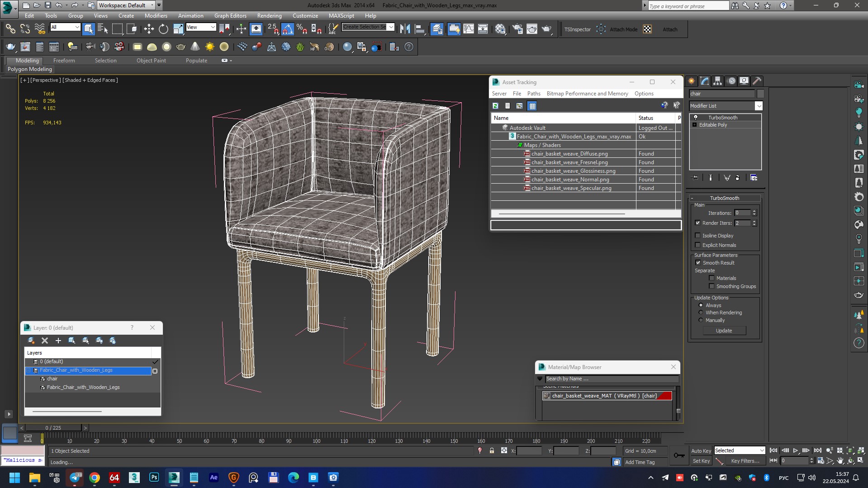Open Paths menu in Asset Tracking
The height and width of the screenshot is (488, 868).
coord(534,94)
